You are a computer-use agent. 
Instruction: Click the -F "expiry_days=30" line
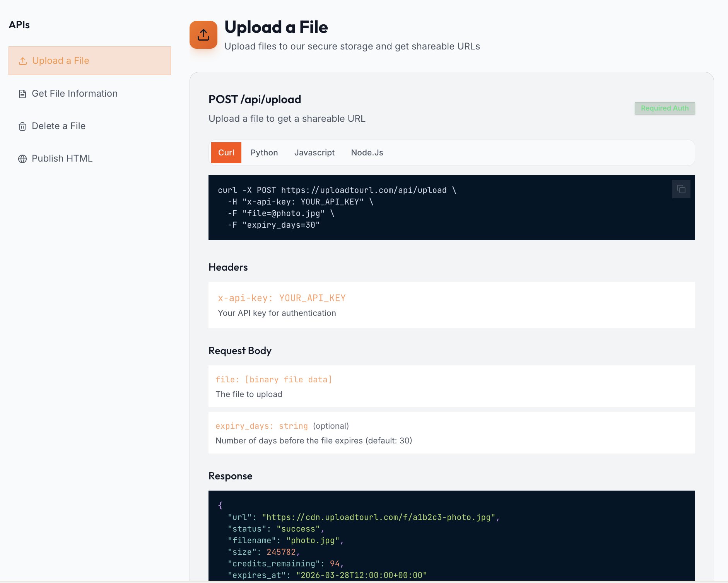click(x=274, y=225)
